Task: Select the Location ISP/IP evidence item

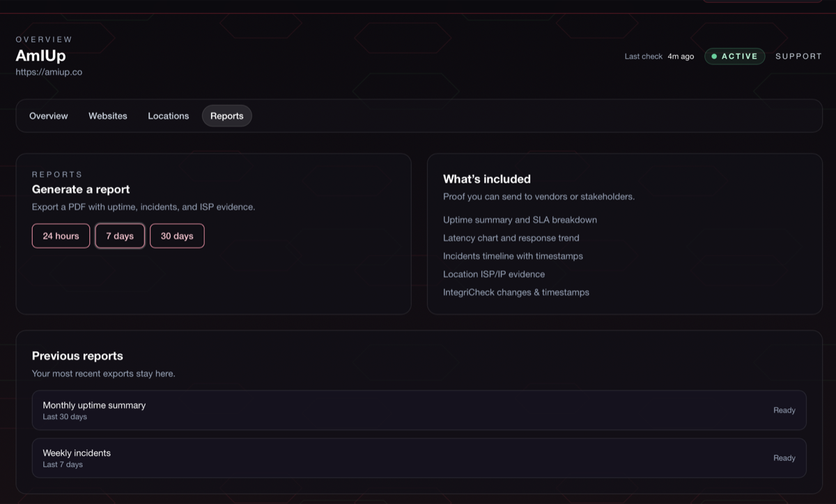Action: point(495,274)
